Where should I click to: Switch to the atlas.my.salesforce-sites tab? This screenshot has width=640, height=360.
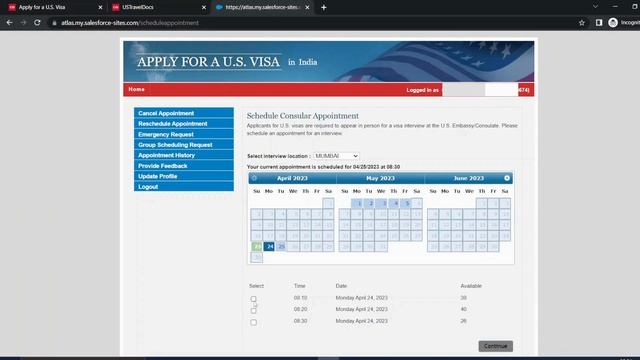coord(262,7)
